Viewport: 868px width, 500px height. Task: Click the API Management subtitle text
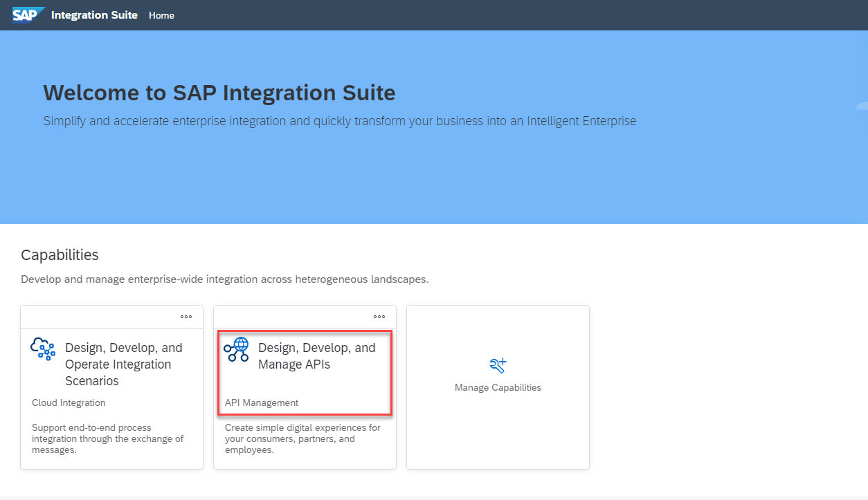pyautogui.click(x=262, y=402)
